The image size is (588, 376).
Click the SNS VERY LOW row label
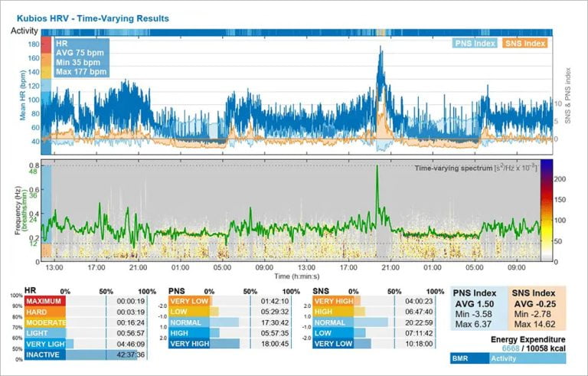pos(333,343)
